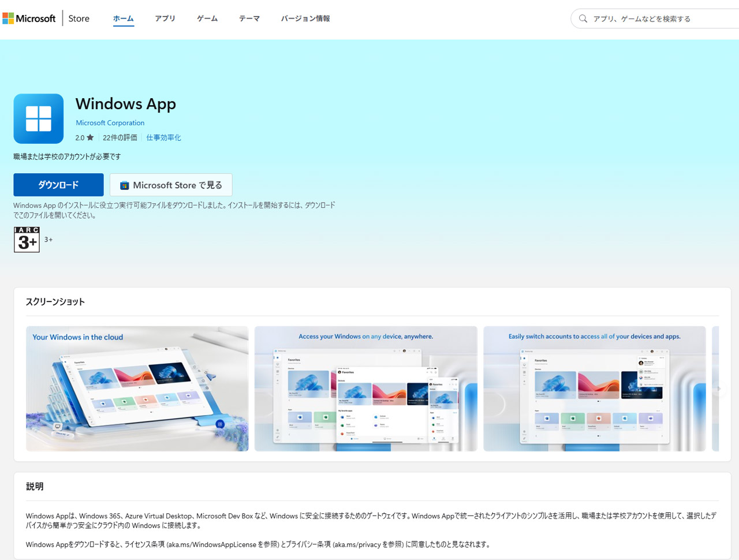
Task: Open 'Access your Windows on any device' screenshot
Action: (x=366, y=389)
